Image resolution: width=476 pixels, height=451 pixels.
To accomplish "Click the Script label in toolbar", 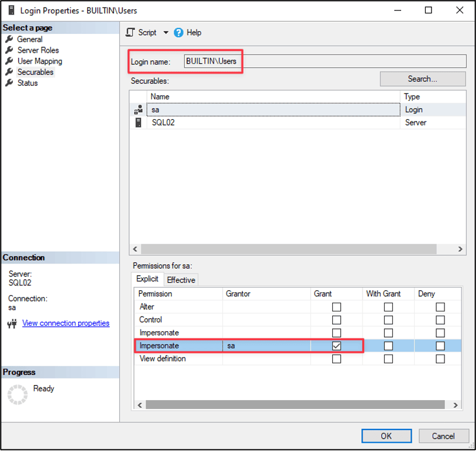I will 147,33.
